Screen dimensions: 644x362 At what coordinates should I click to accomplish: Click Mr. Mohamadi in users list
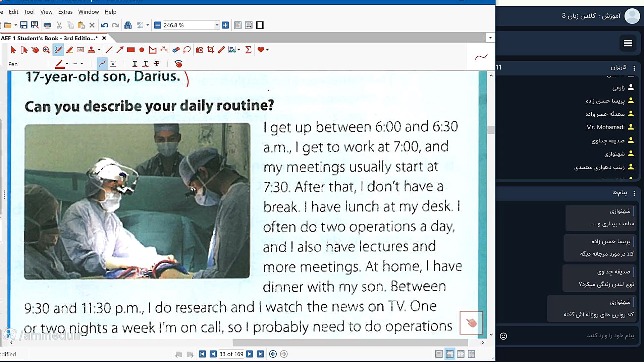coord(605,127)
